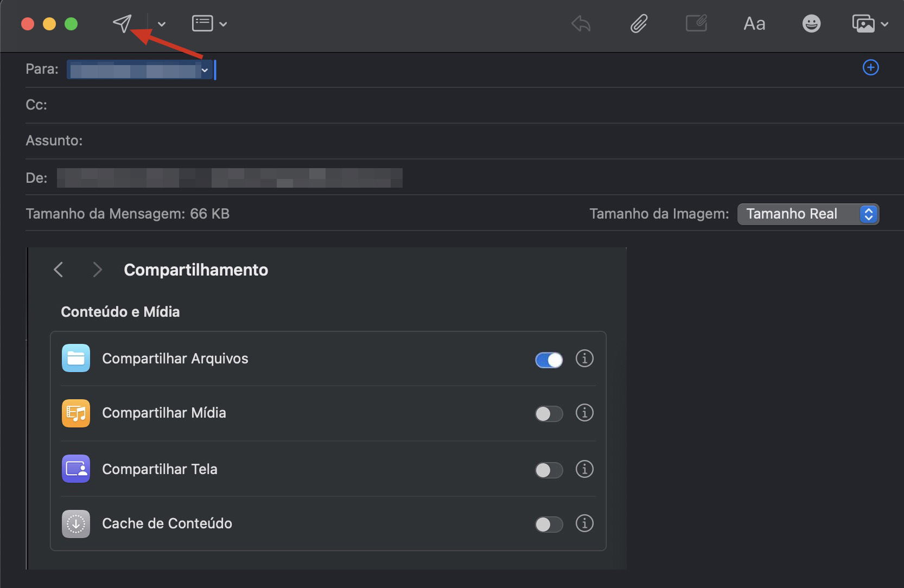This screenshot has width=904, height=588.
Task: Open the Tamanho da Imagem dropdown
Action: (x=808, y=214)
